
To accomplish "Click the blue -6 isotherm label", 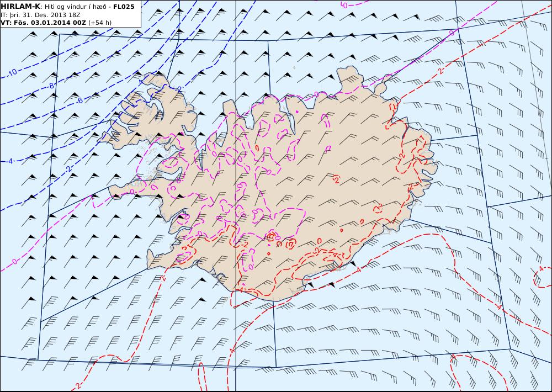I will pos(79,100).
